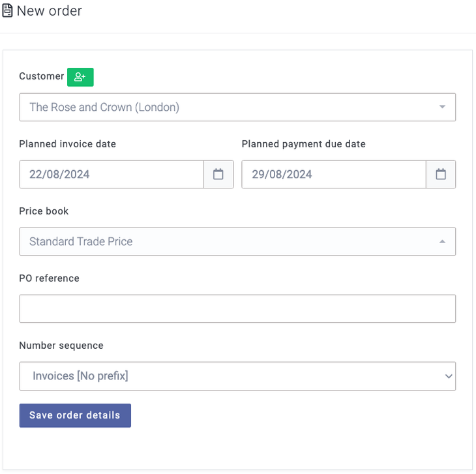476x474 pixels.
Task: Click the PO reference label
Action: click(49, 278)
